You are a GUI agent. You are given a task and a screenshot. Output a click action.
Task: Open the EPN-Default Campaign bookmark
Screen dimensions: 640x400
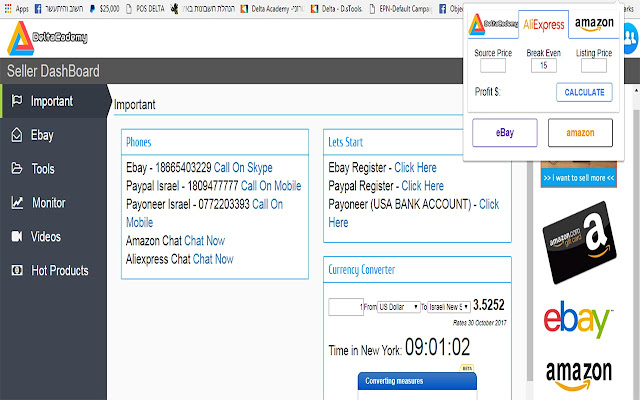click(401, 9)
